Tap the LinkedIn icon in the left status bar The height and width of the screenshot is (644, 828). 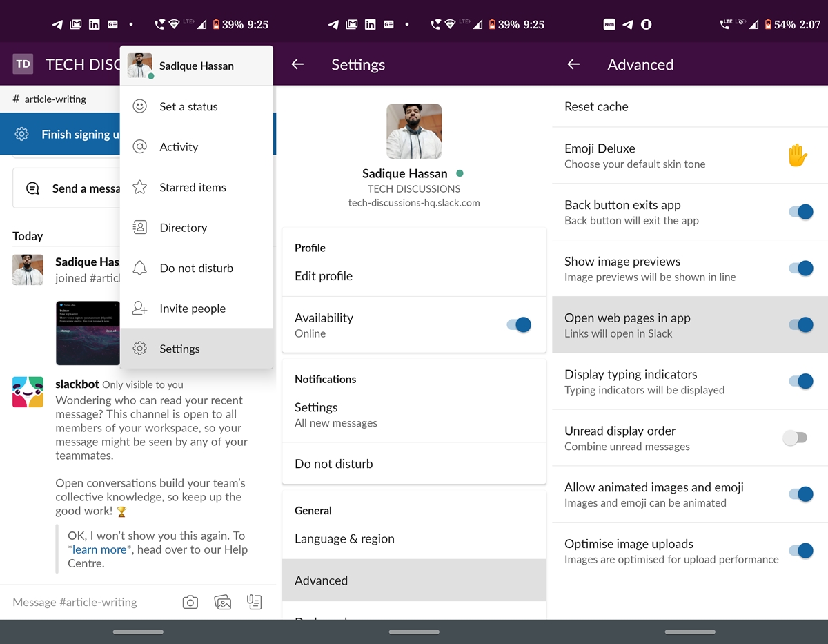(95, 24)
